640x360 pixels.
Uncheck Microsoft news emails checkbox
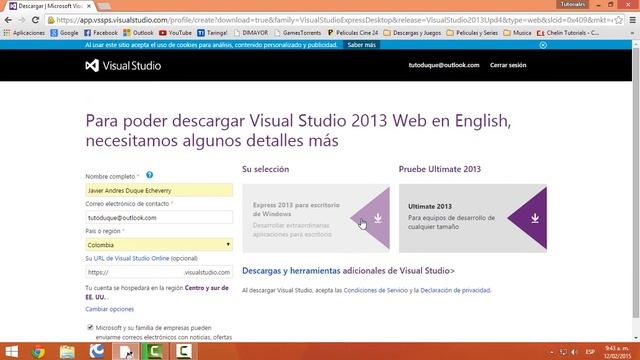pos(90,327)
